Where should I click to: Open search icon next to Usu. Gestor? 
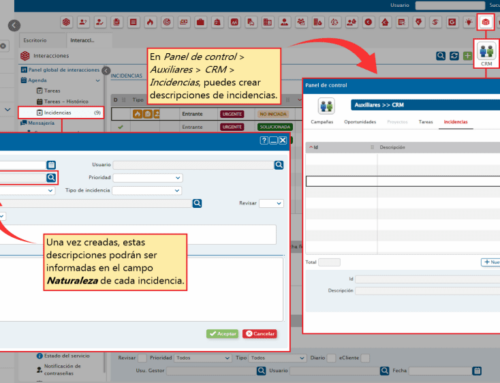coord(261,371)
